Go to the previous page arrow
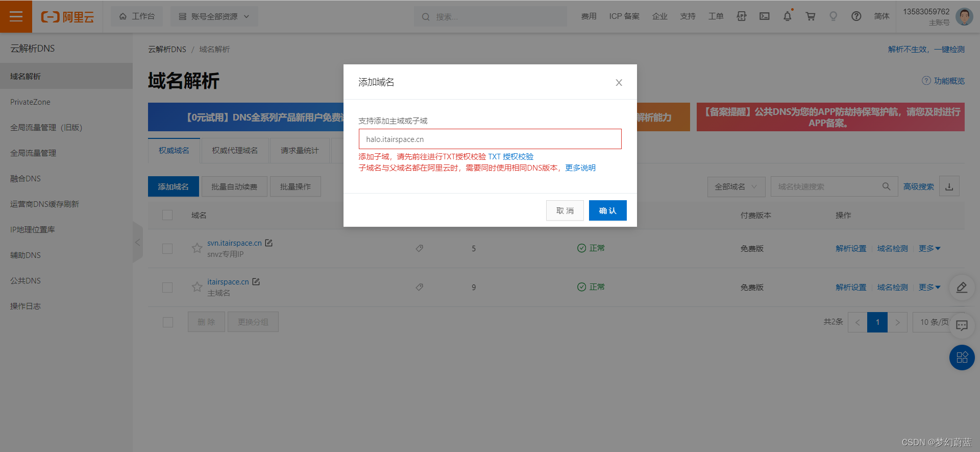The image size is (980, 452). (x=857, y=322)
